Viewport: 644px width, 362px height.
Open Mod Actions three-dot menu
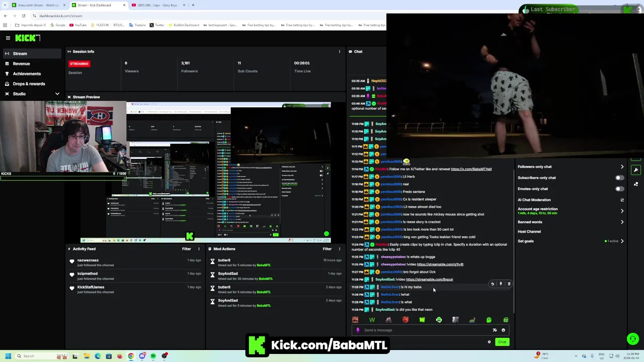340,249
